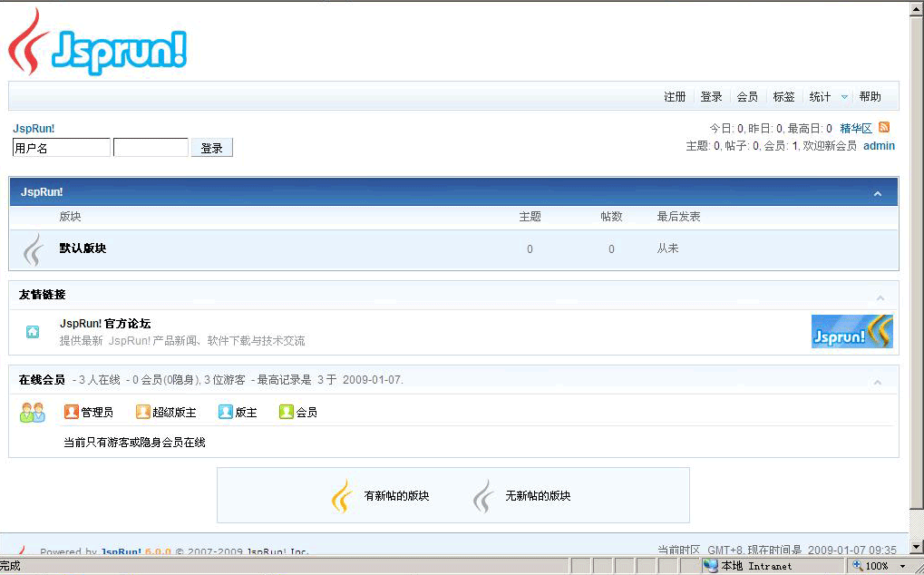Open the 在线会员 heading link

point(42,380)
